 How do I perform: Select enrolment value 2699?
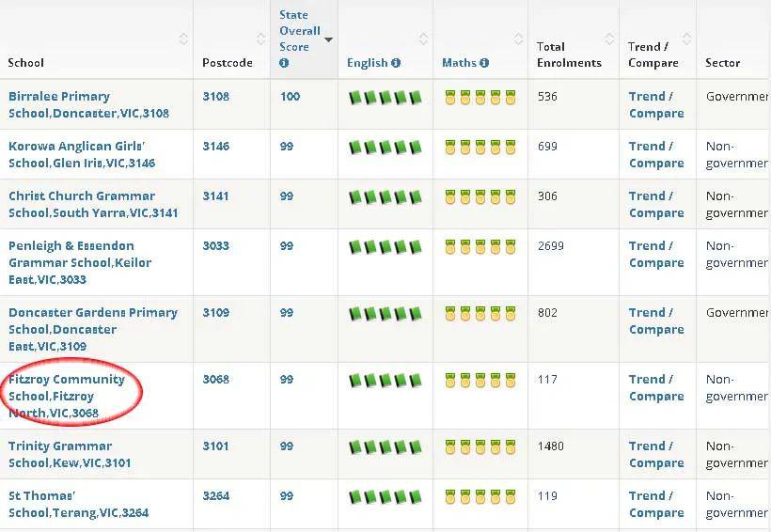pyautogui.click(x=551, y=246)
